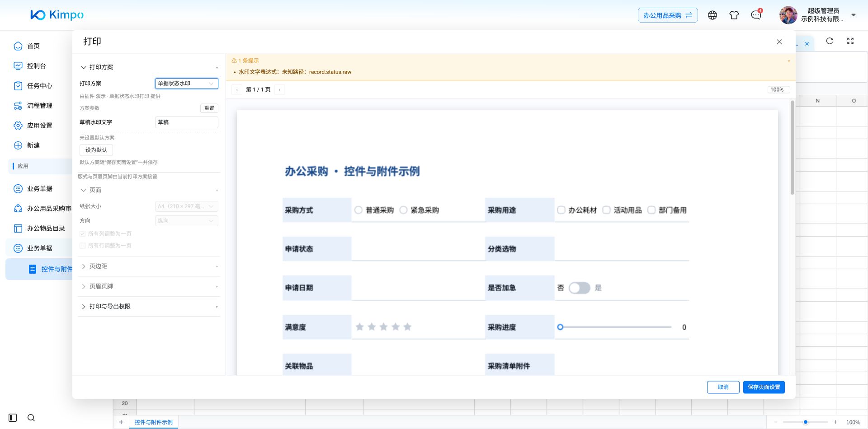Toggle 所有行调整为一页 checkbox
The width and height of the screenshot is (868, 429).
[82, 246]
